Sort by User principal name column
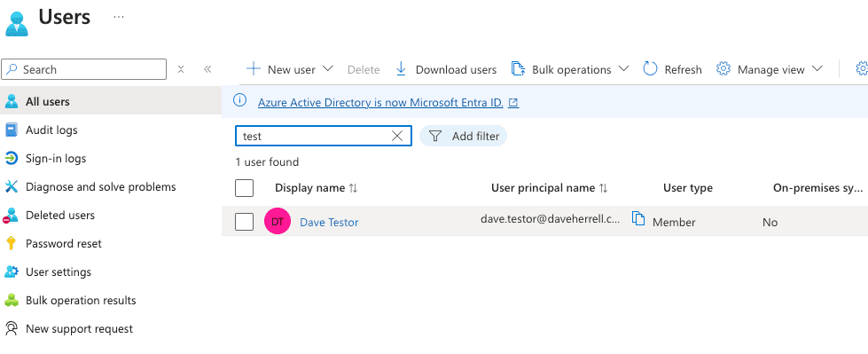 pos(543,188)
